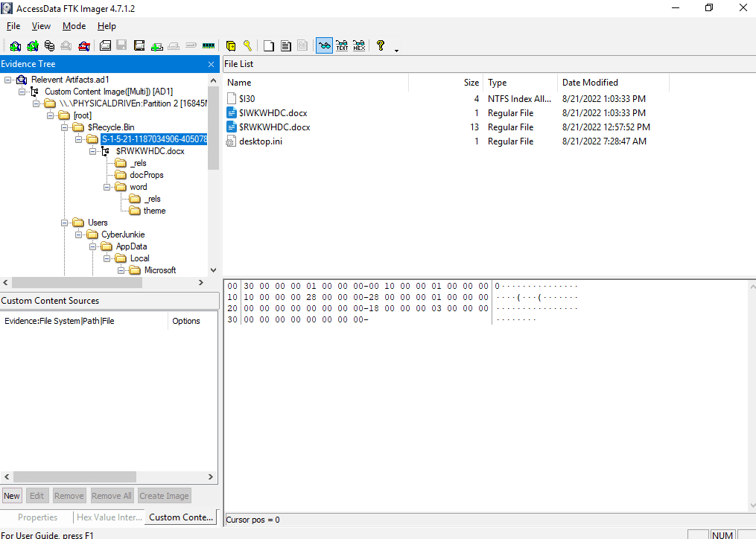Click Export Logical Image (AD1) icon

(139, 46)
